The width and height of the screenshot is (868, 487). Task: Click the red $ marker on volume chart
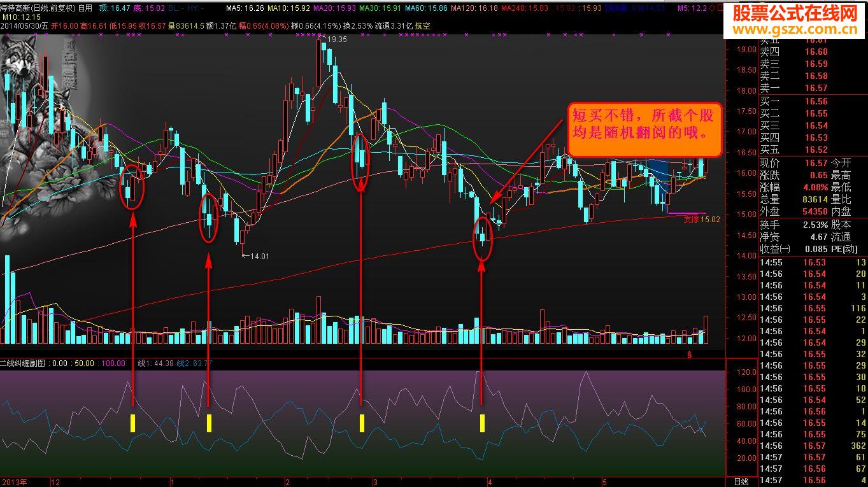pos(688,353)
